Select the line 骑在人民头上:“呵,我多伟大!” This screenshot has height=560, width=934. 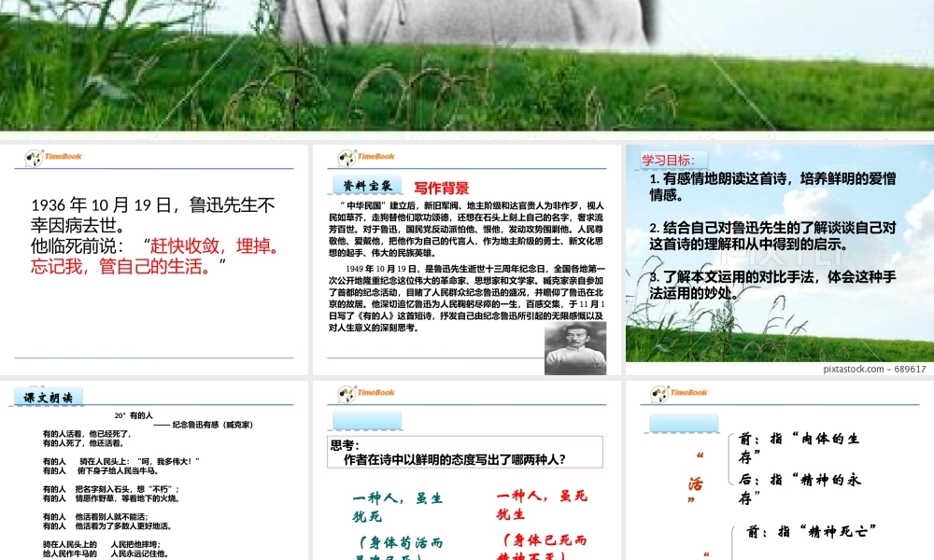[x=140, y=461]
